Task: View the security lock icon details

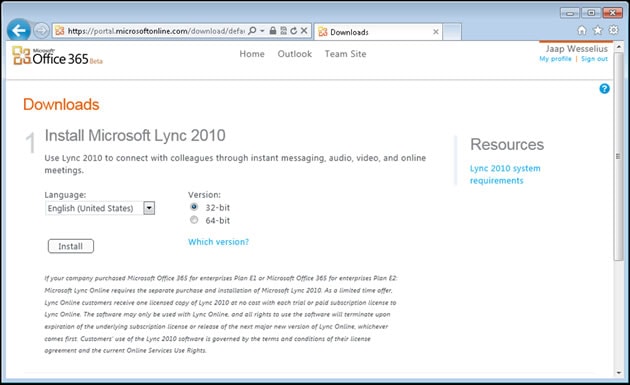Action: (273, 31)
